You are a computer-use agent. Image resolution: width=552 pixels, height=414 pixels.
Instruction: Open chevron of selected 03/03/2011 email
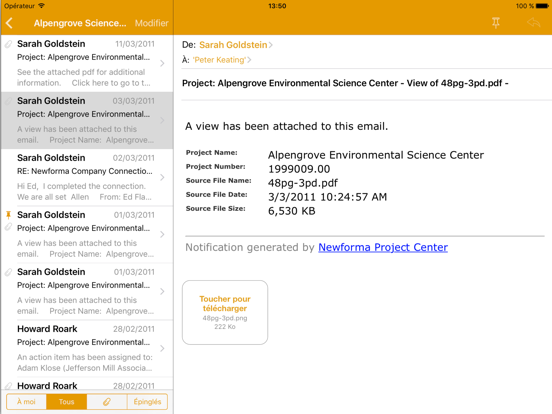(162, 120)
